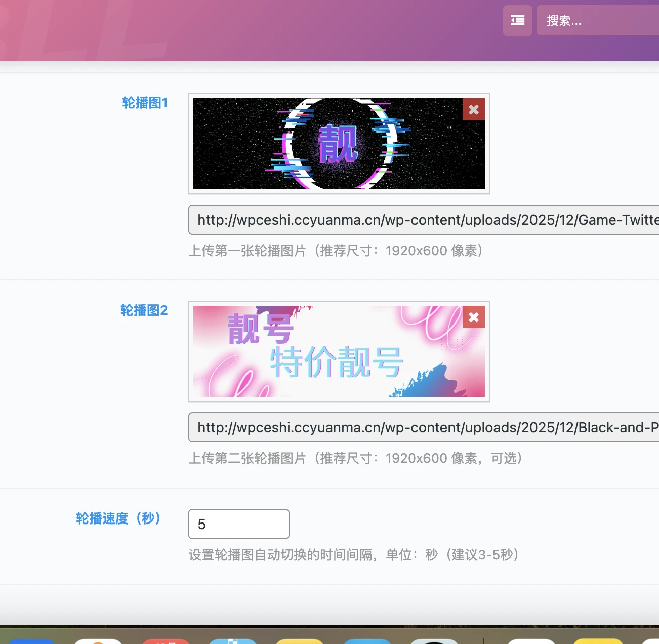Viewport: 659px width, 644px height.
Task: Focus the carousel speed input showing 5
Action: coord(238,524)
